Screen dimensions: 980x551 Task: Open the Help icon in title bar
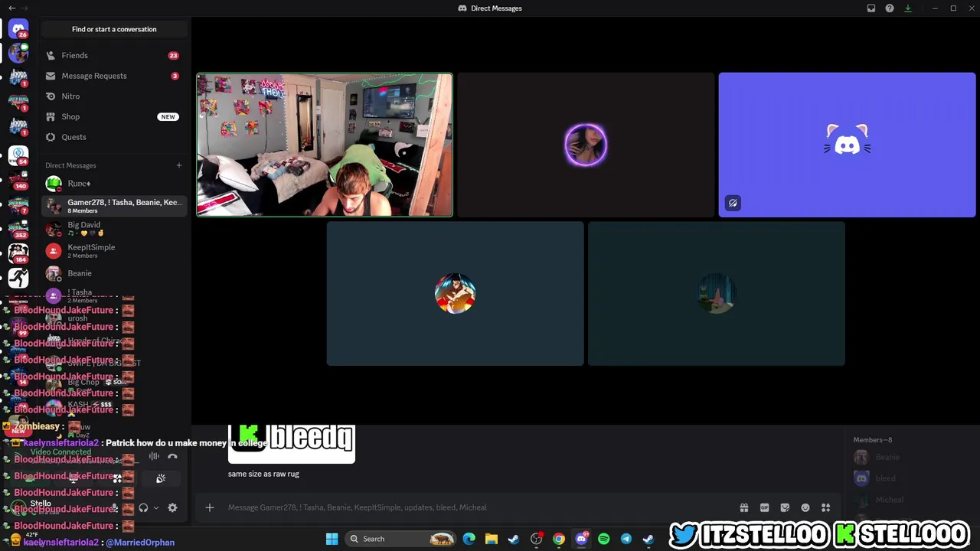coord(890,8)
